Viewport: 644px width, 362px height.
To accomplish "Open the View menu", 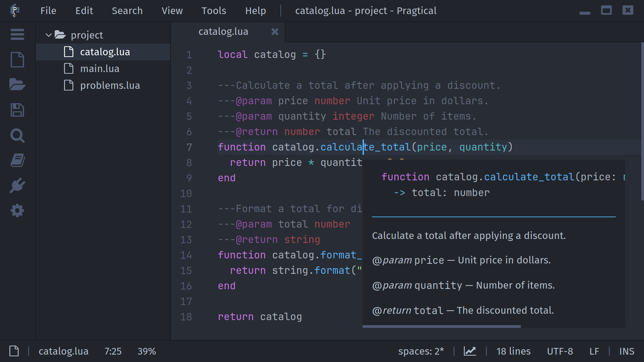I will 172,11.
